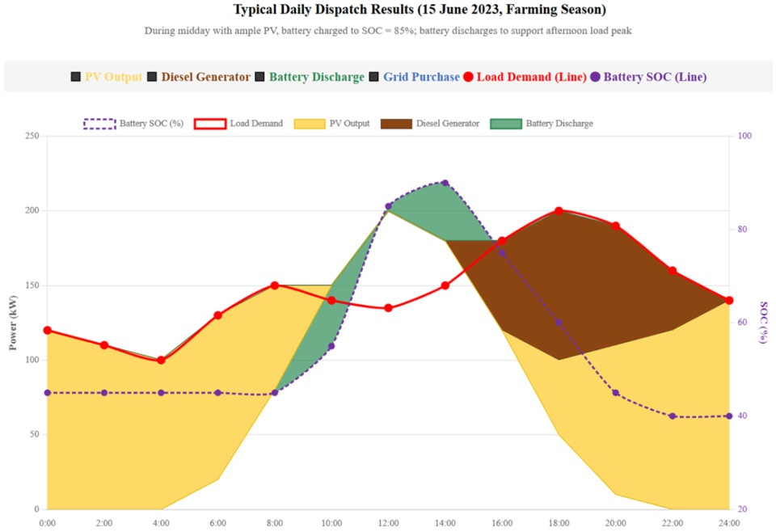Toggle the Battery SOC (%) legend entry
The image size is (776, 532).
133,123
